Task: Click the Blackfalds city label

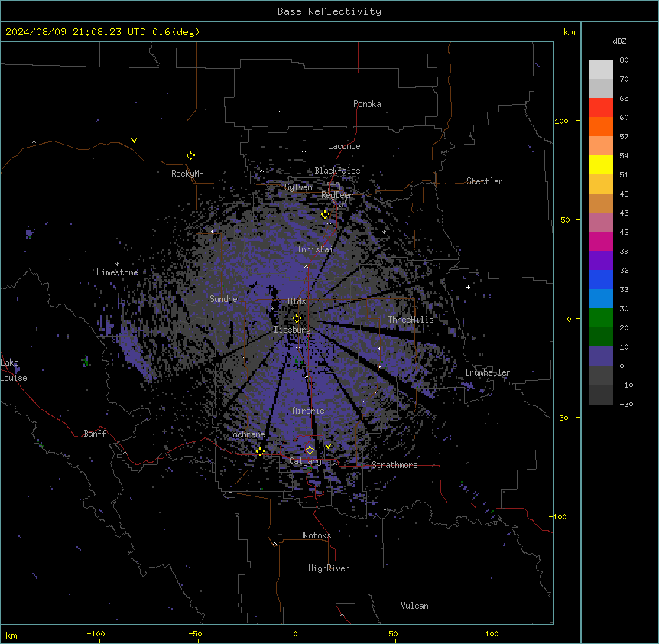Action: 337,171
